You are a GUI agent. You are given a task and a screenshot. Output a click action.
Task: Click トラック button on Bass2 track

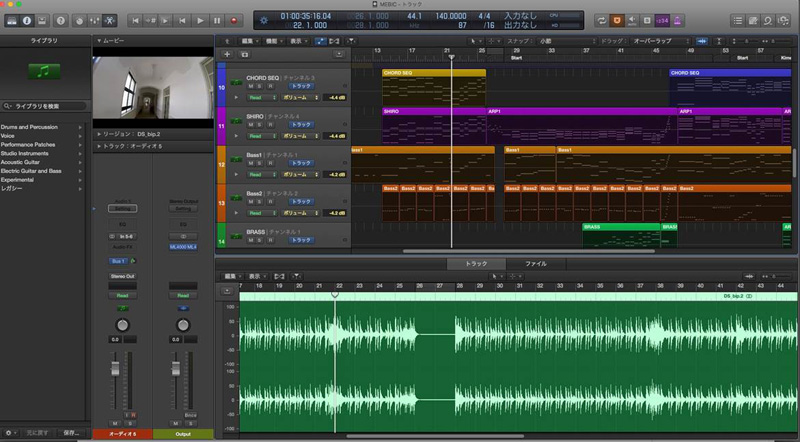(x=301, y=202)
